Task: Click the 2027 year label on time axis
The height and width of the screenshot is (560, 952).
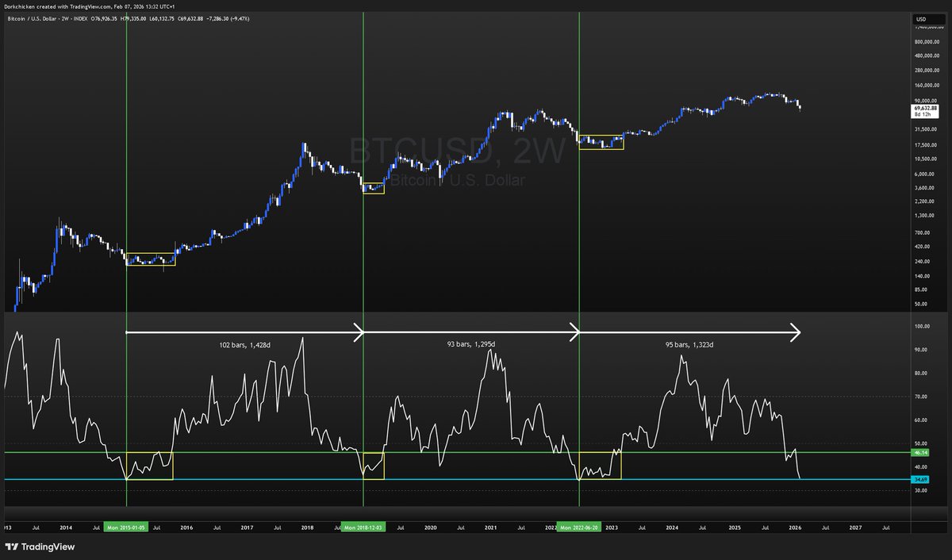Action: 856,527
